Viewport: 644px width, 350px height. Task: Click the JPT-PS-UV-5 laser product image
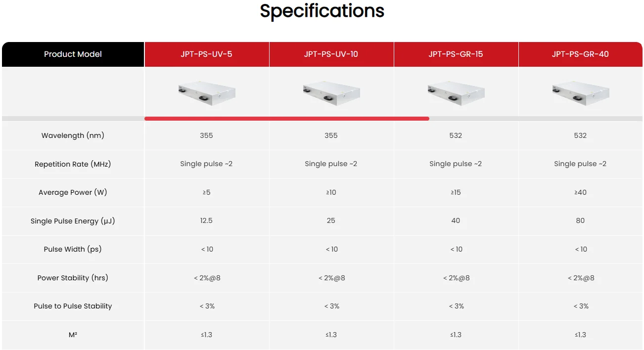click(207, 93)
